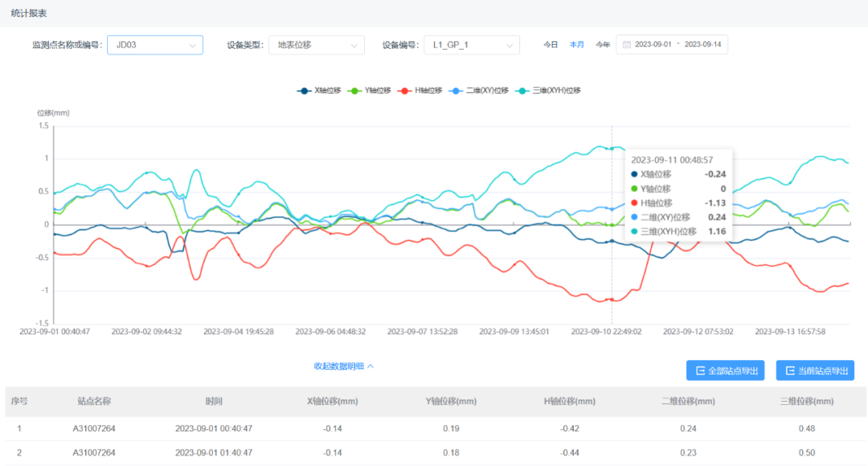The image size is (868, 466).
Task: Click the X轴位移 legend marker icon
Action: pos(304,91)
